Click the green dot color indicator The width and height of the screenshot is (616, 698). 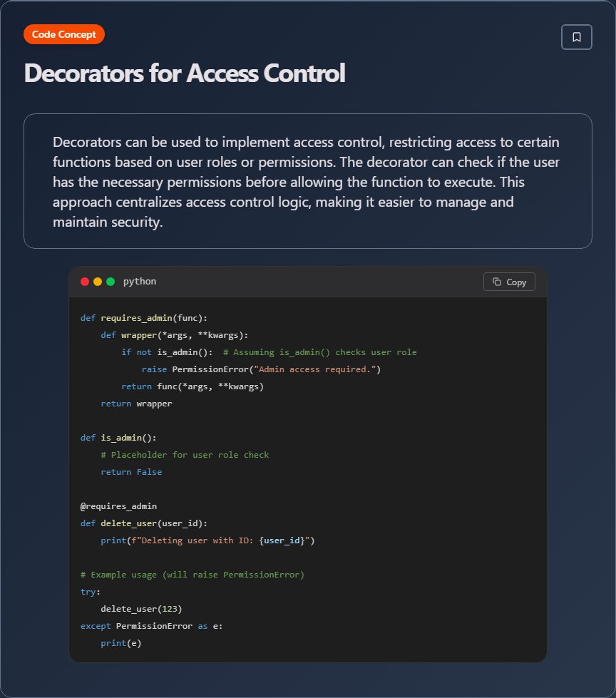(109, 281)
